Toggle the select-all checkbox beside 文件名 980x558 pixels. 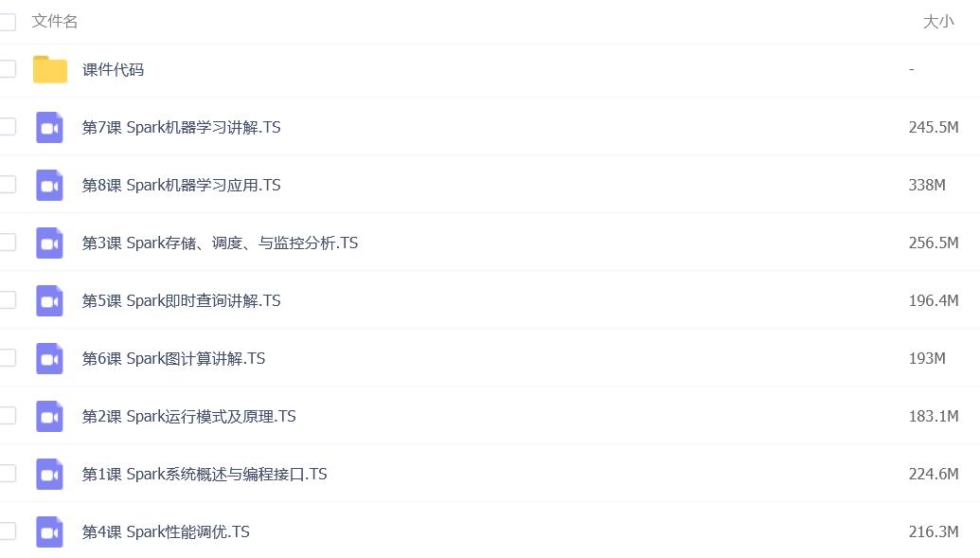[x=8, y=22]
